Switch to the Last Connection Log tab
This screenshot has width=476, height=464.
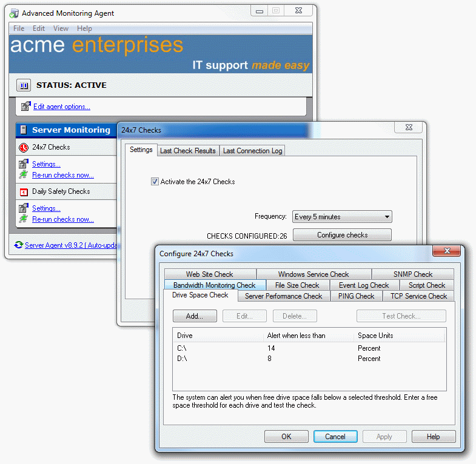click(x=253, y=151)
